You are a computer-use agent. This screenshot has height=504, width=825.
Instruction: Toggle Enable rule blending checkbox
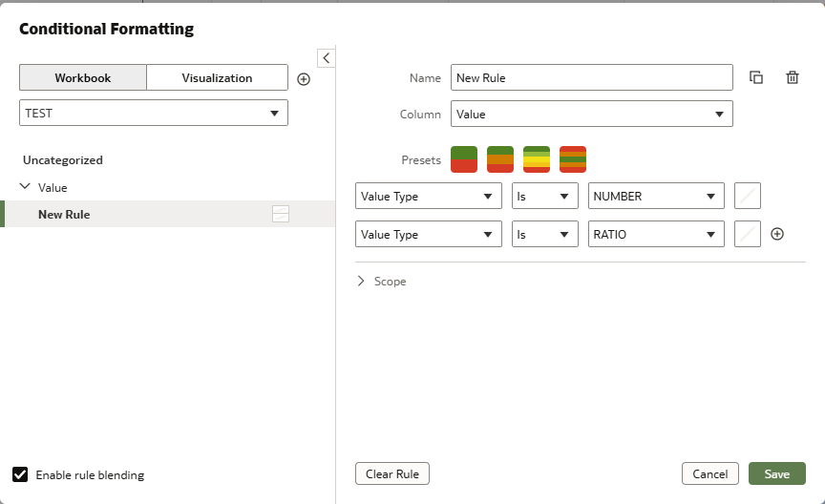pyautogui.click(x=20, y=474)
